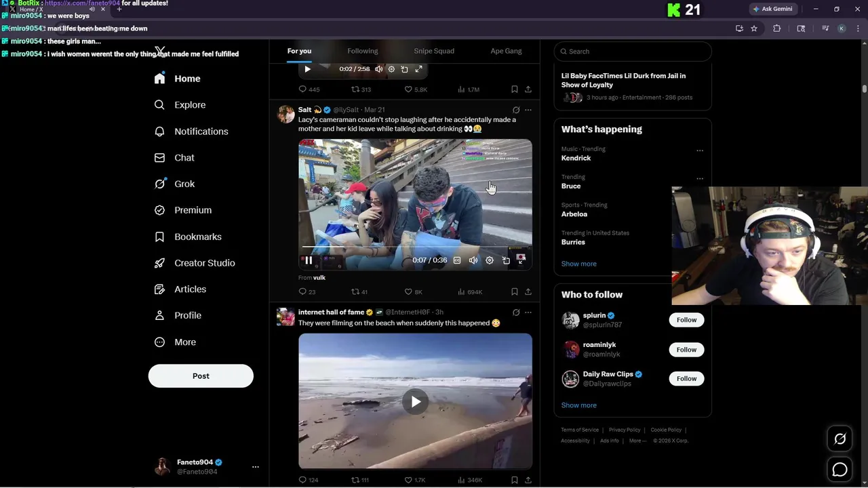Mute the Salt video volume

[x=473, y=260]
